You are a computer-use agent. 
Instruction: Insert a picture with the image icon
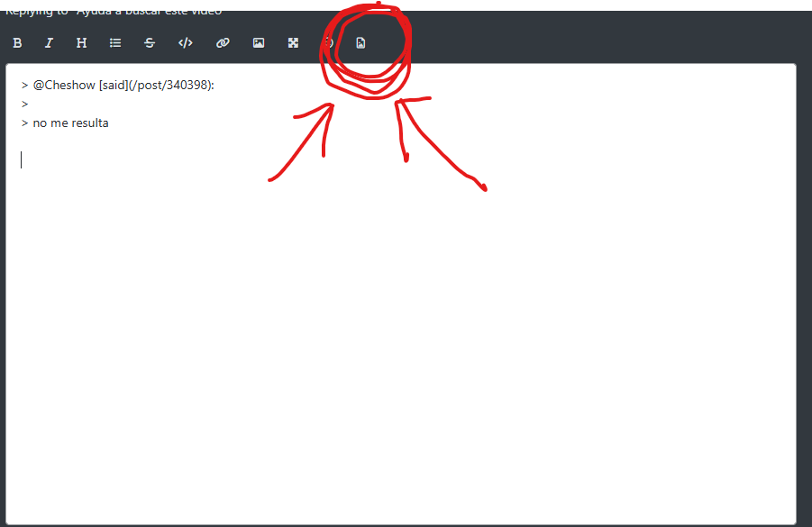pyautogui.click(x=259, y=43)
